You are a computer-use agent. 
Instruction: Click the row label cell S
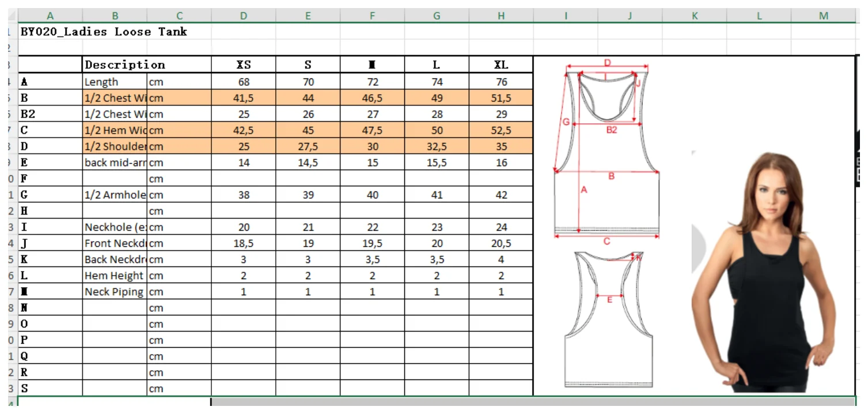point(50,389)
